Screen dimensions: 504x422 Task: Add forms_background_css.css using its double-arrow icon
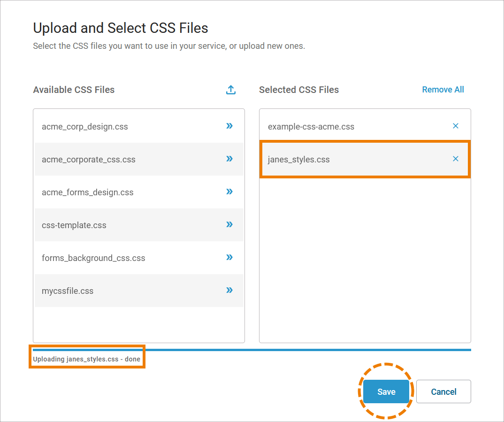pyautogui.click(x=229, y=257)
